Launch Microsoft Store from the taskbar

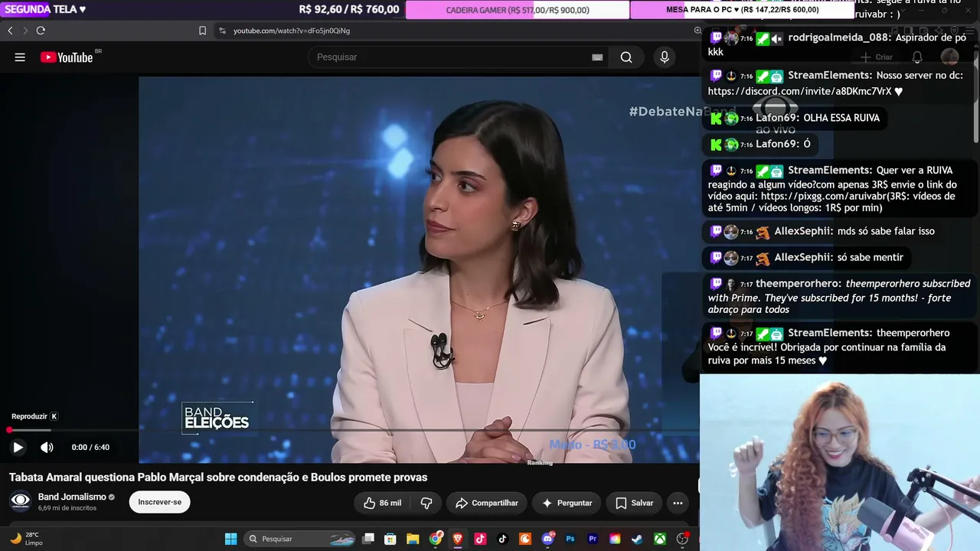point(390,539)
